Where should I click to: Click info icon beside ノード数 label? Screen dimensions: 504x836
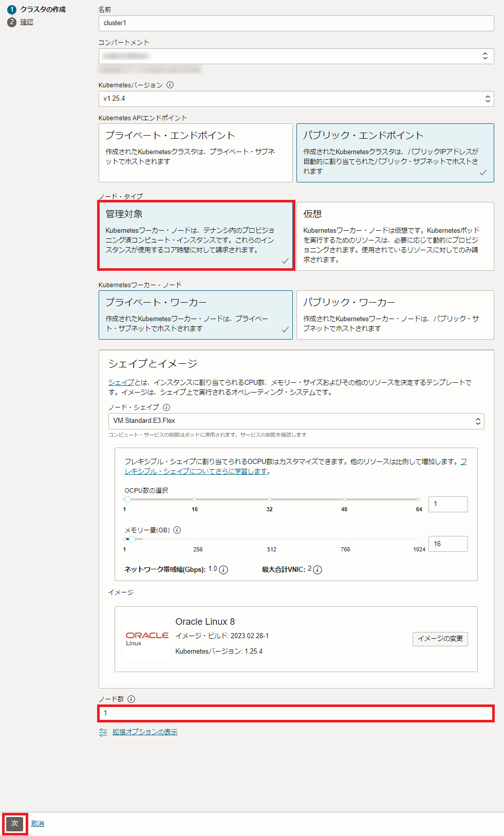(132, 699)
